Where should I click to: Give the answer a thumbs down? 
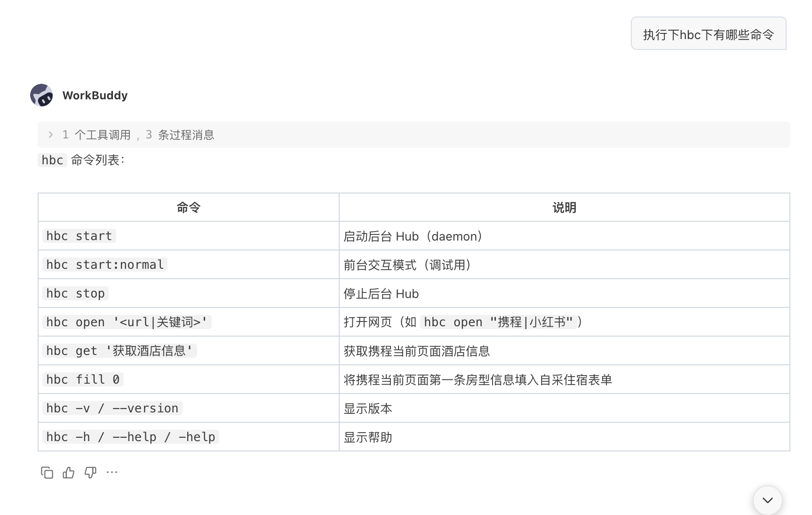pos(90,473)
